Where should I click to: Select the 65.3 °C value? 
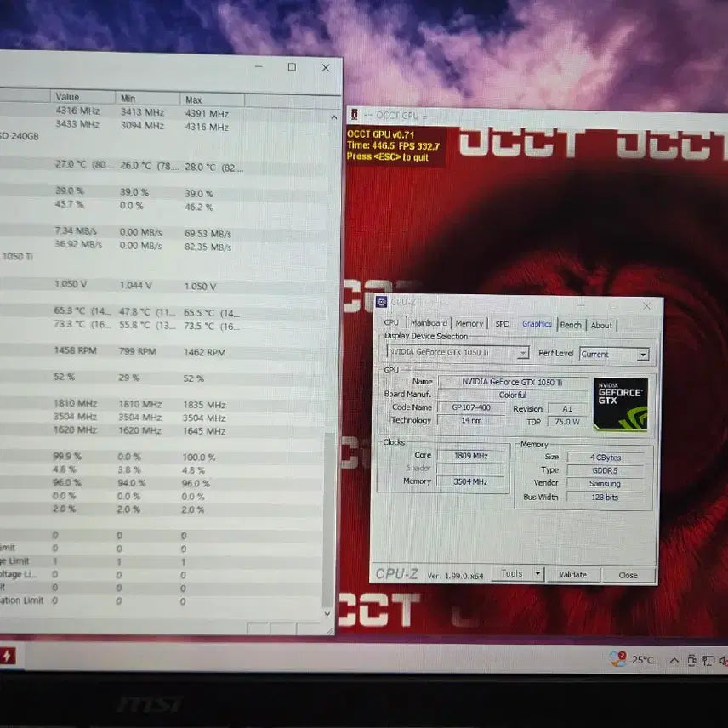[x=82, y=310]
